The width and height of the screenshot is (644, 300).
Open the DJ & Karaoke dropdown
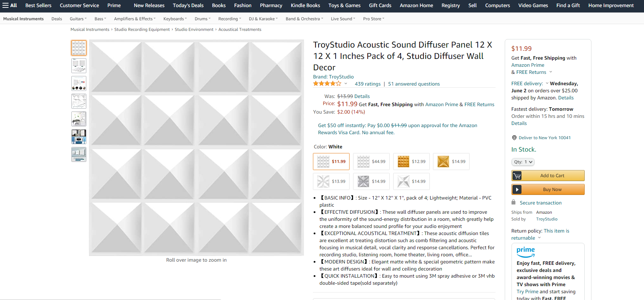[x=263, y=19]
